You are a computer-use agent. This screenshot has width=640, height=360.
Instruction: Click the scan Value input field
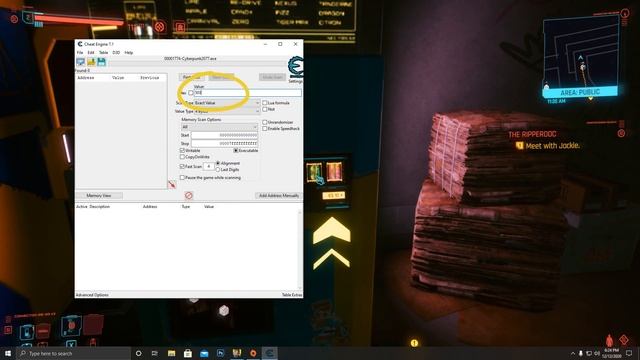tap(248, 93)
